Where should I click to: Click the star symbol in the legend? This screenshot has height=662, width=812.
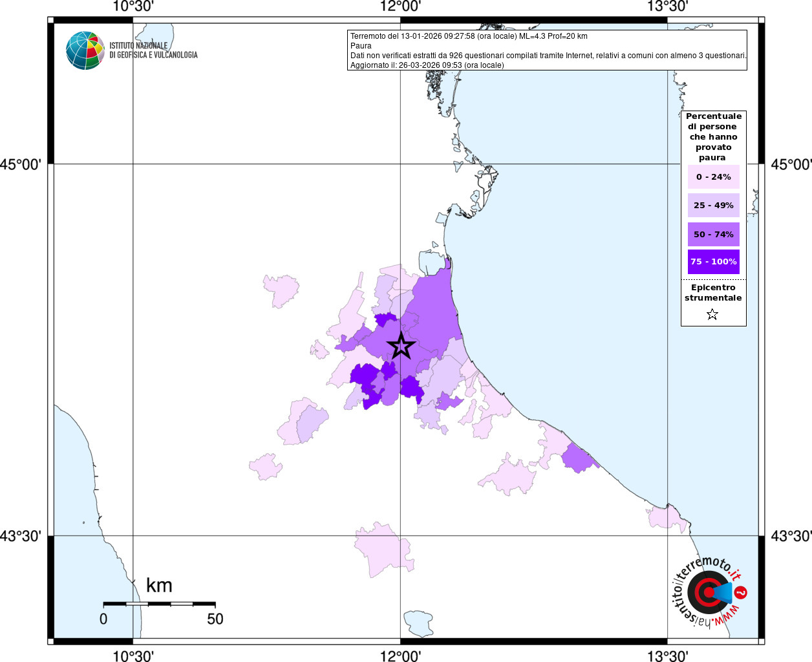(x=712, y=315)
